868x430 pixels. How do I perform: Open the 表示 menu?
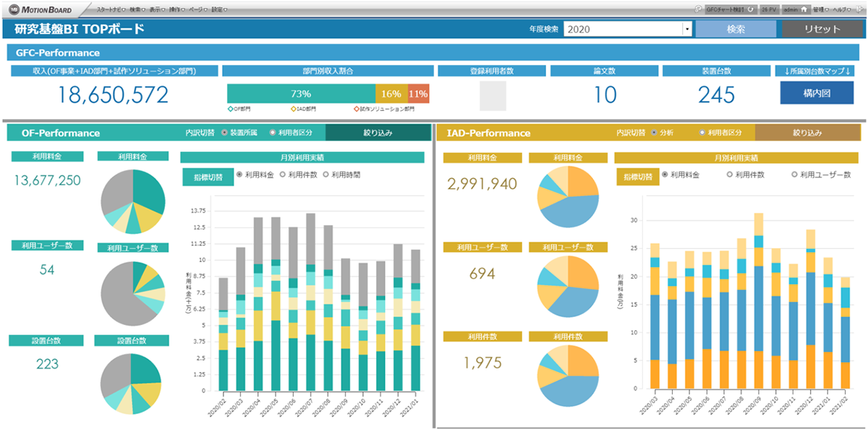pyautogui.click(x=157, y=9)
